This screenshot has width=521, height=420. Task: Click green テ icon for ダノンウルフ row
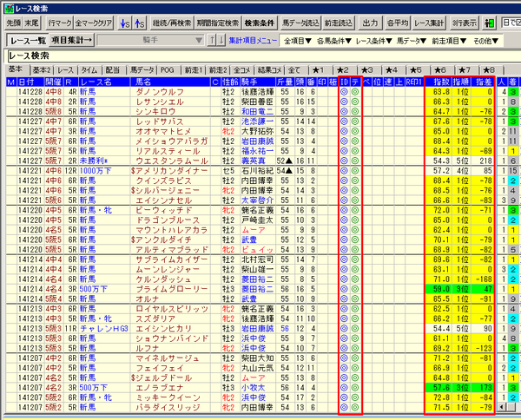(355, 92)
